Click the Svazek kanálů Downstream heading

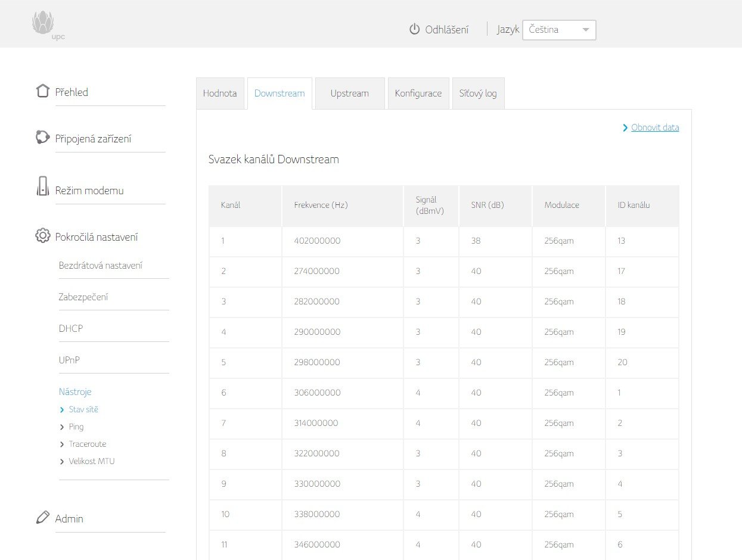pyautogui.click(x=274, y=160)
